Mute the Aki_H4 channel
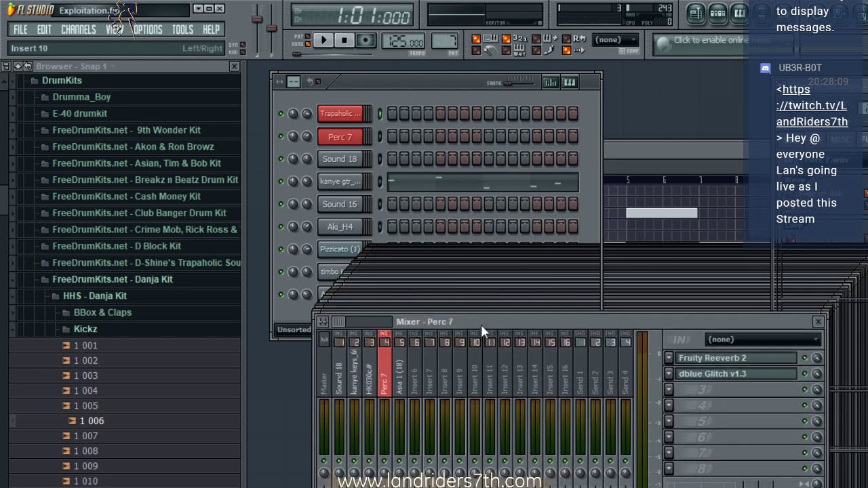The height and width of the screenshot is (488, 868). (x=281, y=226)
